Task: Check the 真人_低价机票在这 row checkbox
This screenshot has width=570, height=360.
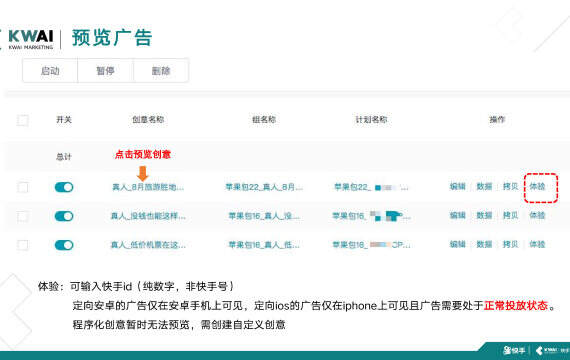Action: pyautogui.click(x=23, y=245)
